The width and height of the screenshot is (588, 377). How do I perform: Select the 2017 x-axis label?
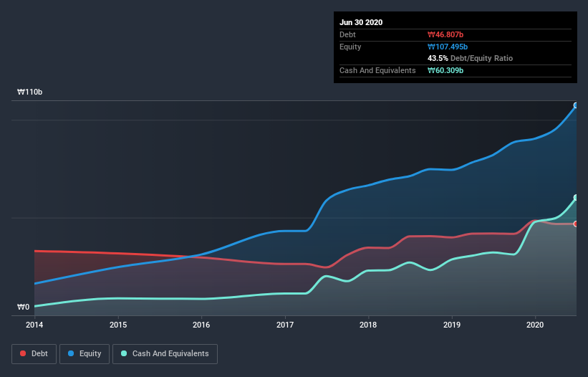point(285,325)
